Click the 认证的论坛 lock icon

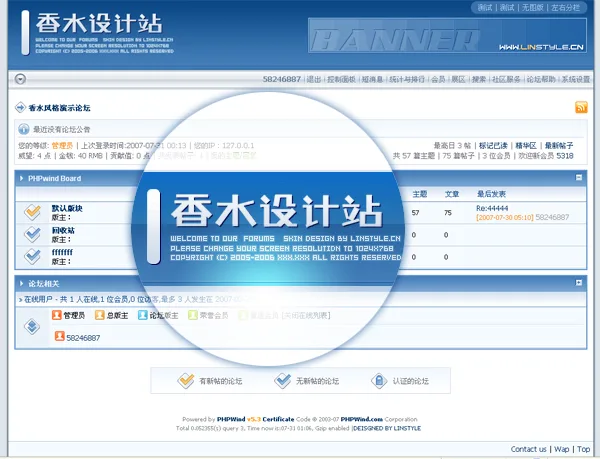click(x=379, y=381)
